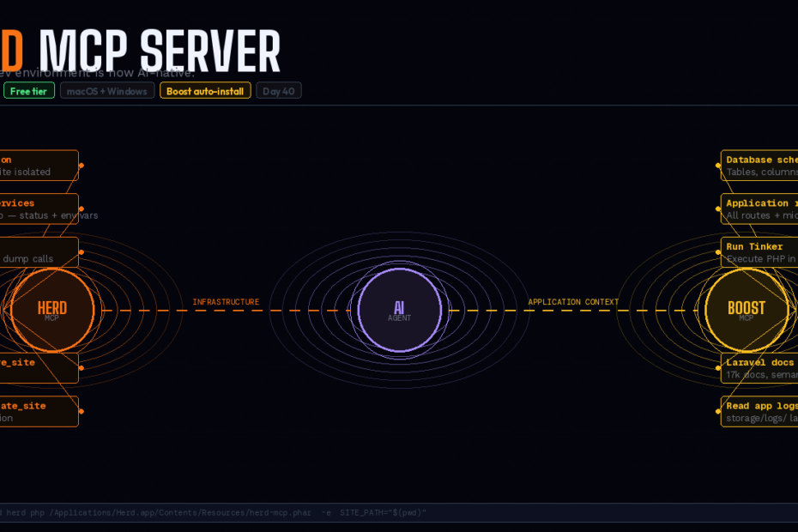Click the APPLICATION CONTEXT connection label
The height and width of the screenshot is (532, 798).
572,302
